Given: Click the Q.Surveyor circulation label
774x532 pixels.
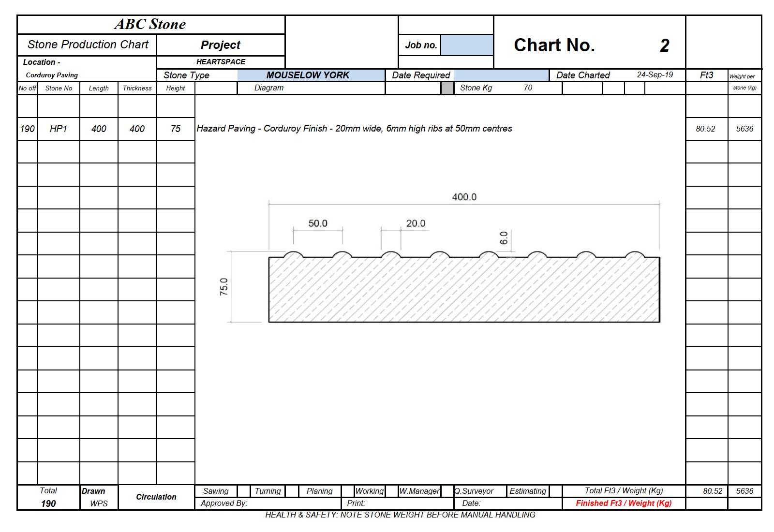Looking at the screenshot, I should (x=474, y=491).
